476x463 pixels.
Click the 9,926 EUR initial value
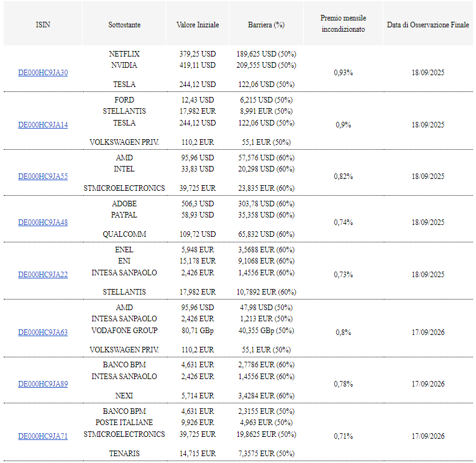point(198,423)
